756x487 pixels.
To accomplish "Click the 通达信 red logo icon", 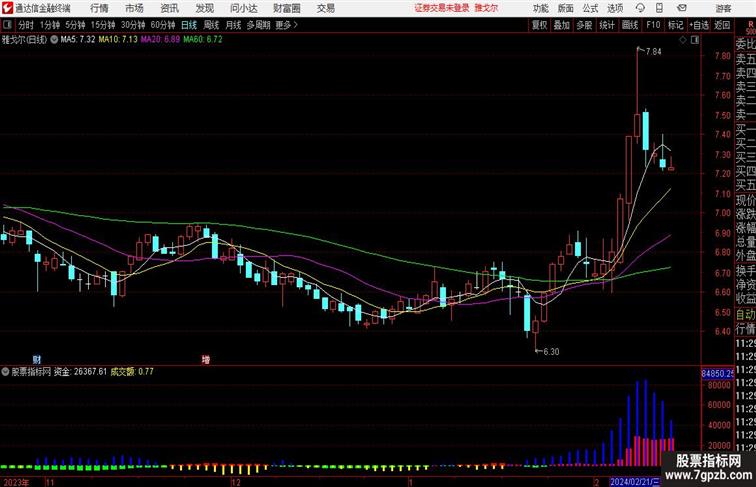I will pyautogui.click(x=7, y=8).
